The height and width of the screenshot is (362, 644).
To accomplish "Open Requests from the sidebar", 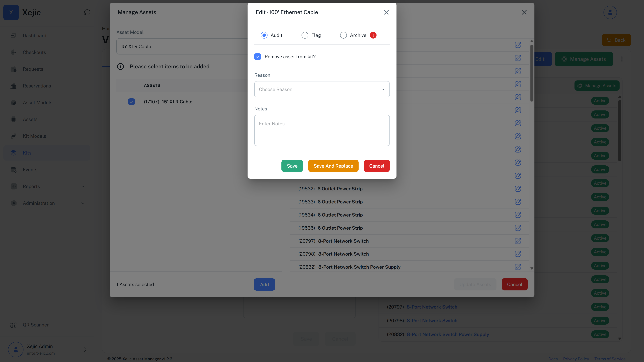I will pyautogui.click(x=47, y=69).
